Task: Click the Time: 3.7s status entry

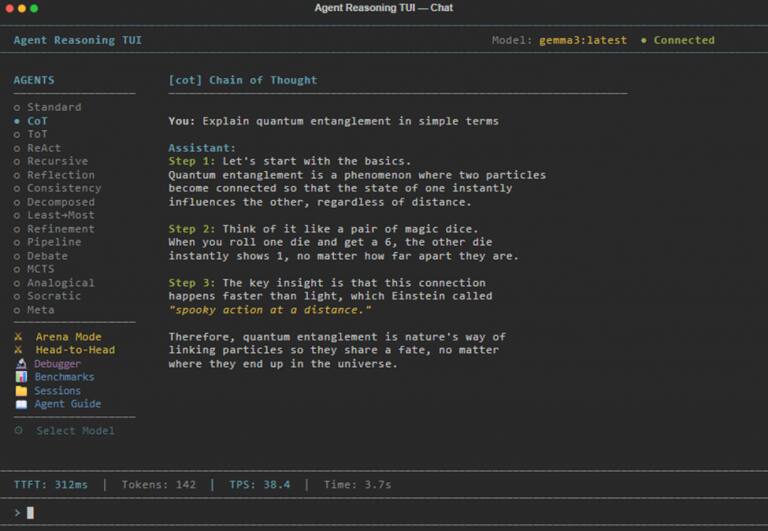Action: (x=358, y=484)
